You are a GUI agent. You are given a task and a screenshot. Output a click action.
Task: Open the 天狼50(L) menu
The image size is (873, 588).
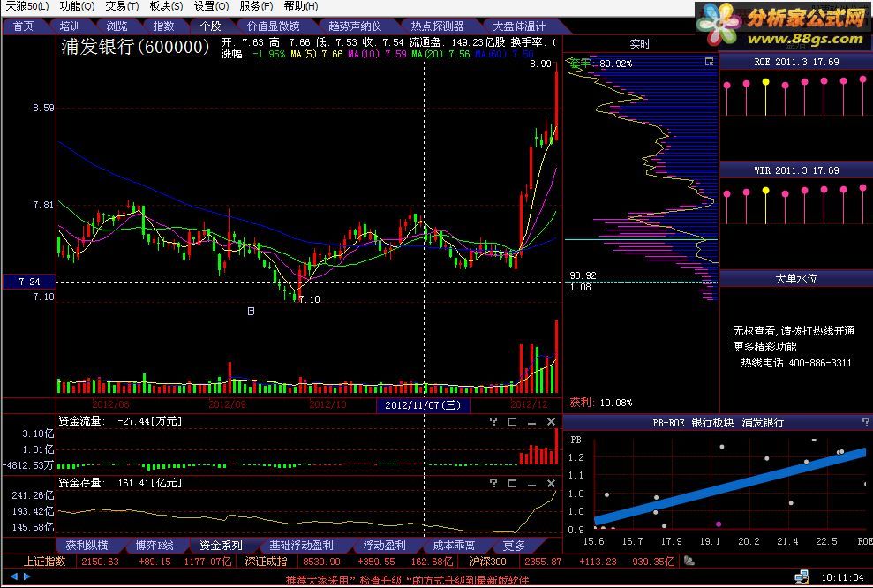[26, 6]
